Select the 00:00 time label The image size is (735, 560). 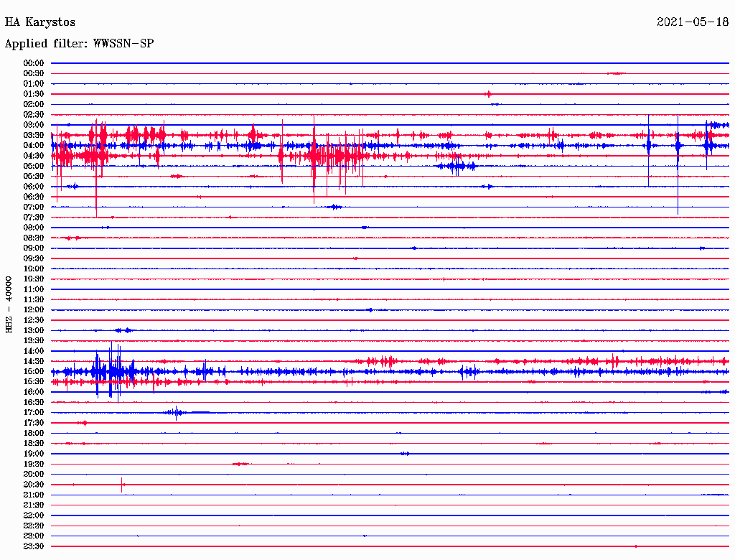coord(34,63)
